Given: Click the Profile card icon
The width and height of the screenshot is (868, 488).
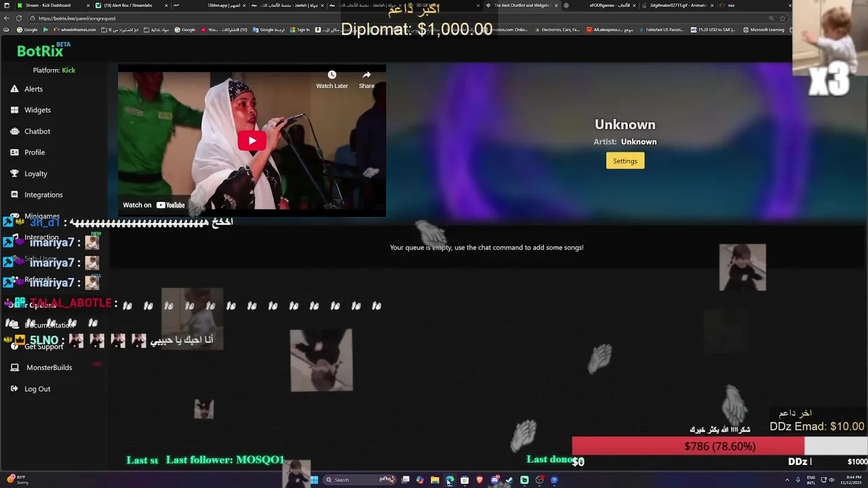Looking at the screenshot, I should click(14, 152).
